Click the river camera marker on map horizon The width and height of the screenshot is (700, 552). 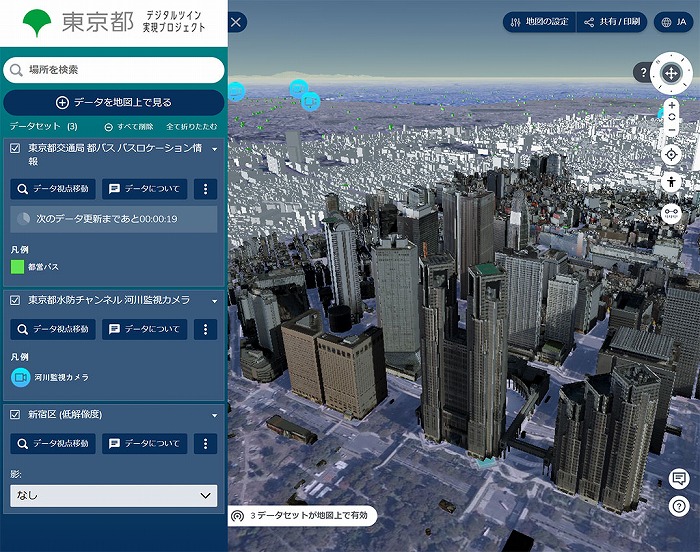(298, 88)
